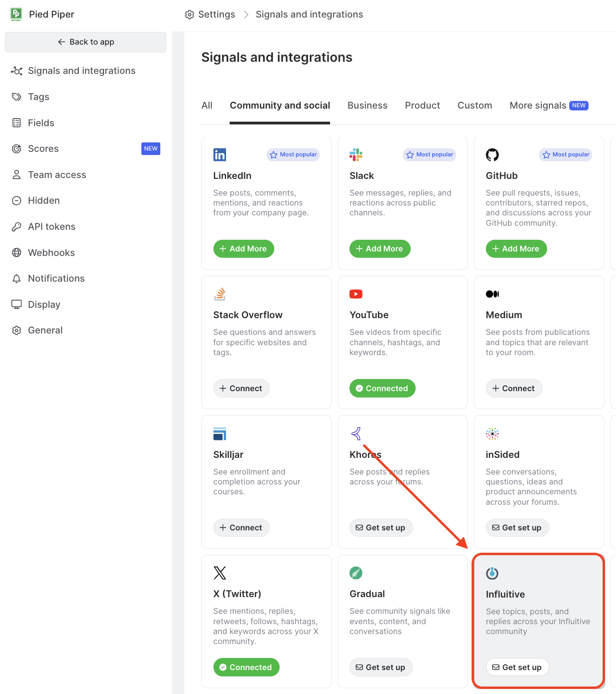
Task: Click the Gradual leaf logo icon
Action: 356,573
